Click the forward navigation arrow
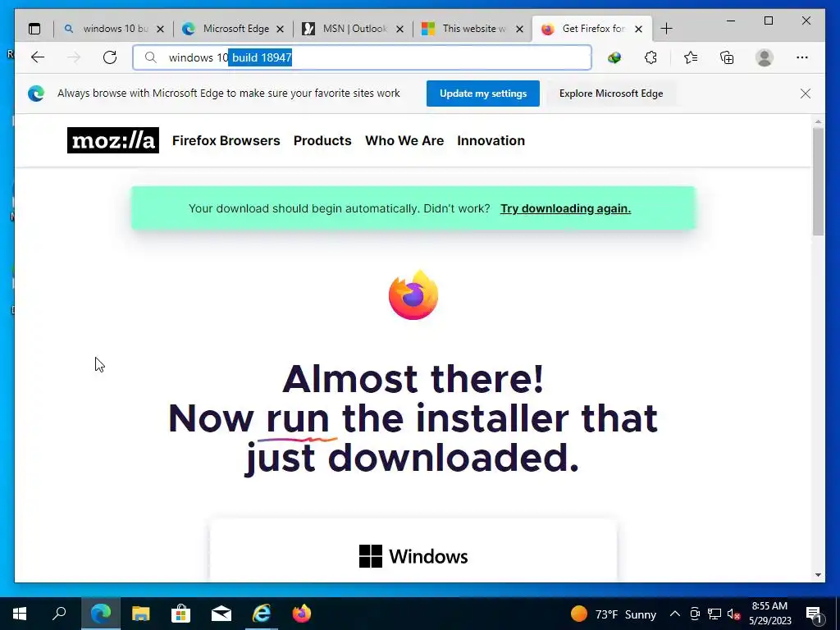 tap(74, 57)
